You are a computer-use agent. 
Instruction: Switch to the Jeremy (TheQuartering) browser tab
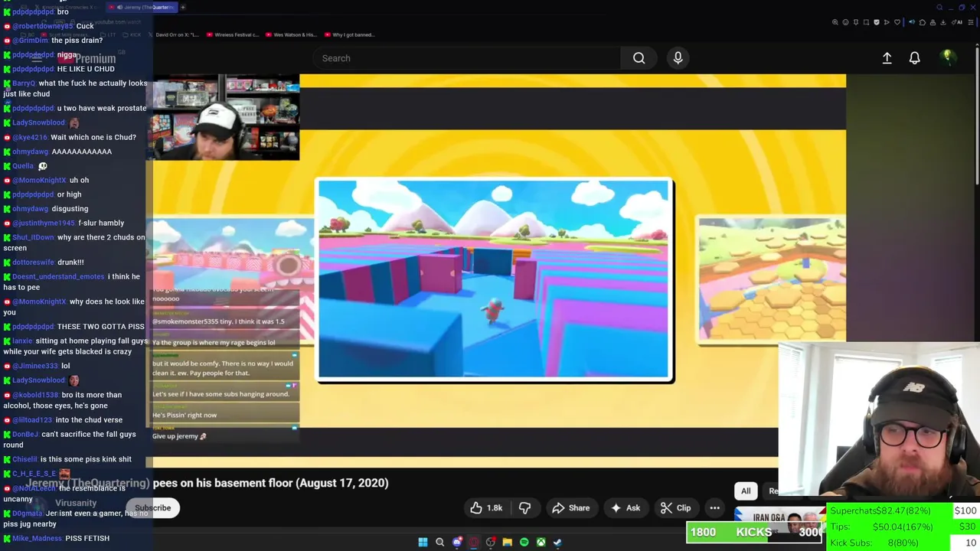[x=142, y=7]
